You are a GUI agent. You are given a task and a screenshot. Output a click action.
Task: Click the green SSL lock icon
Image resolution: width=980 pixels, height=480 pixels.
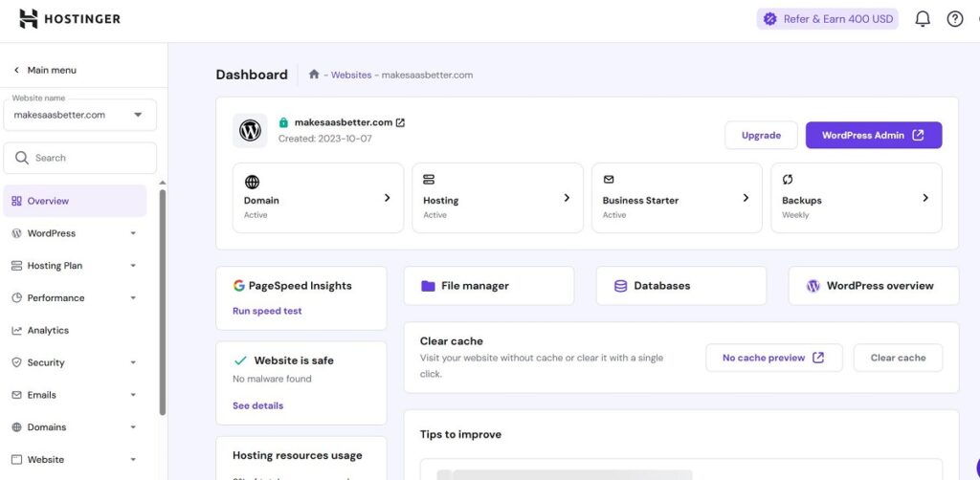(283, 122)
